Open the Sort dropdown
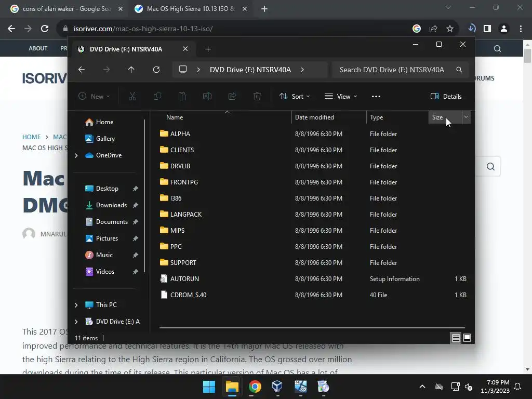The width and height of the screenshot is (532, 399). [294, 96]
